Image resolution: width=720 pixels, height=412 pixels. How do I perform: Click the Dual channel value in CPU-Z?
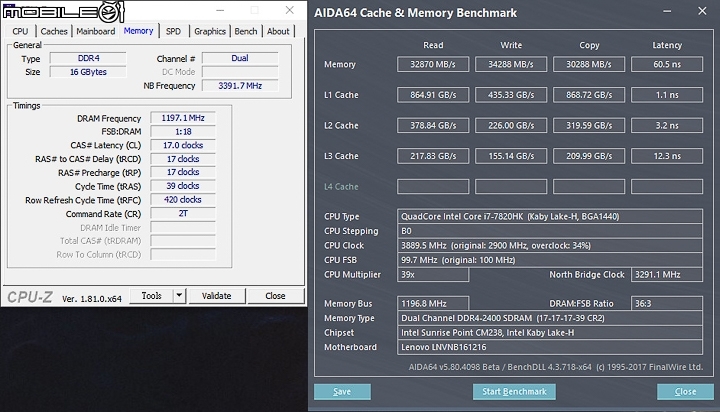(x=240, y=58)
